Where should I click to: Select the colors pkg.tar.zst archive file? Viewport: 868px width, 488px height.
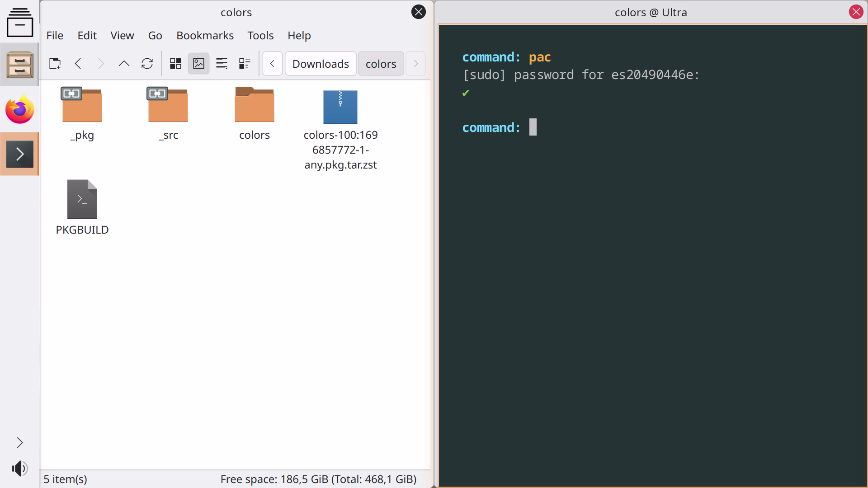point(340,129)
